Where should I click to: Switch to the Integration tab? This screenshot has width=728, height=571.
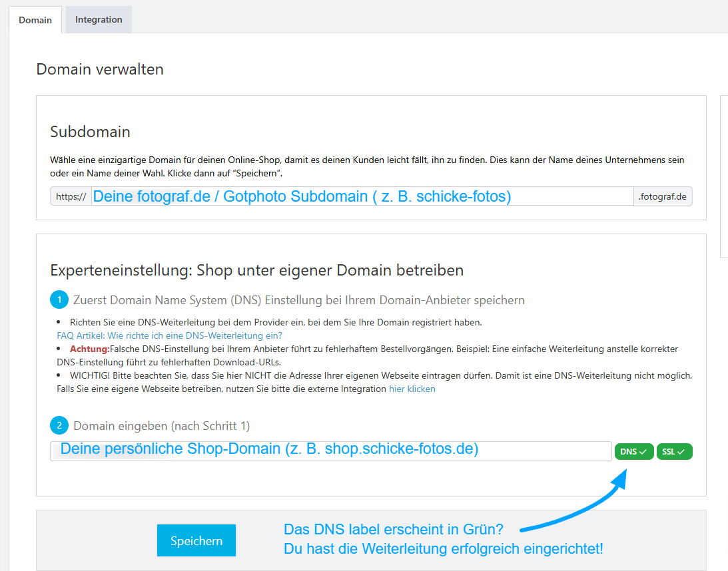(x=99, y=19)
